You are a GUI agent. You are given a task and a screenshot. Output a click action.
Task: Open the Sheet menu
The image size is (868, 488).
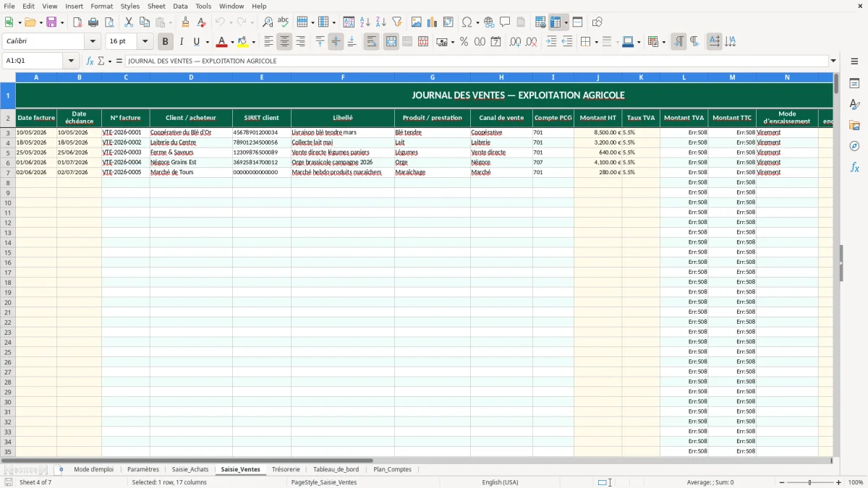(x=156, y=6)
